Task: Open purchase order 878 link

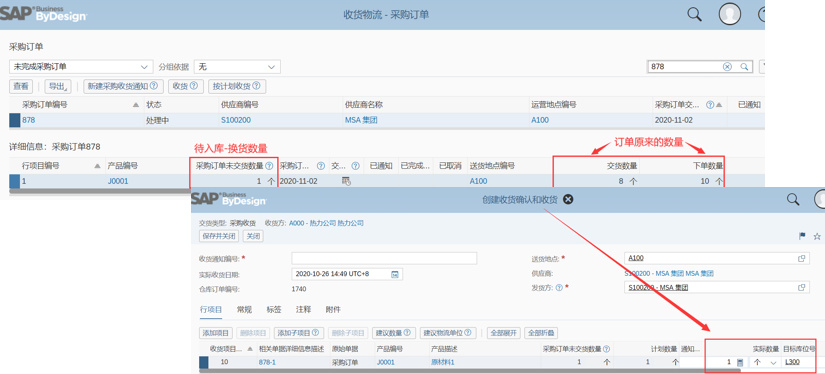Action: point(28,120)
